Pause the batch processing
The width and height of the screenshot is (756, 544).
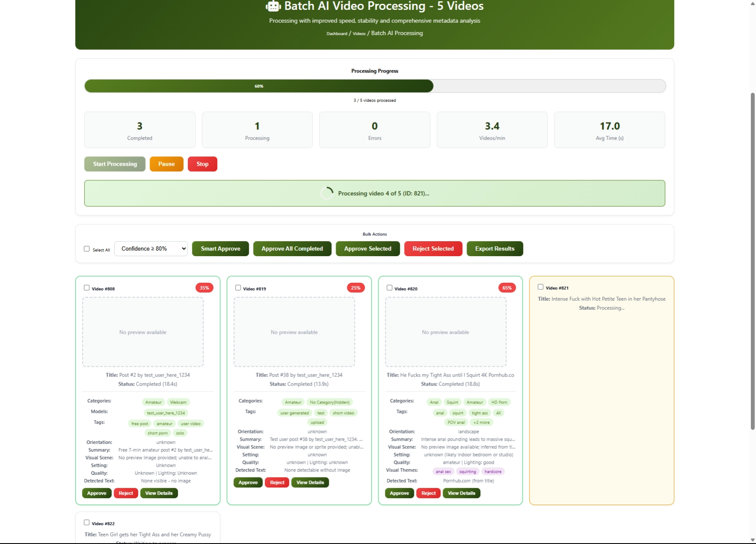pos(167,164)
